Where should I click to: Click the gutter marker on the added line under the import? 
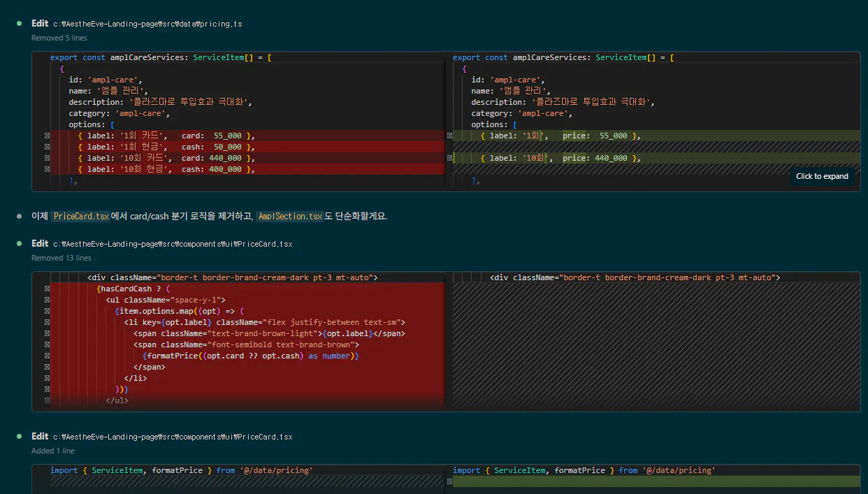point(449,481)
